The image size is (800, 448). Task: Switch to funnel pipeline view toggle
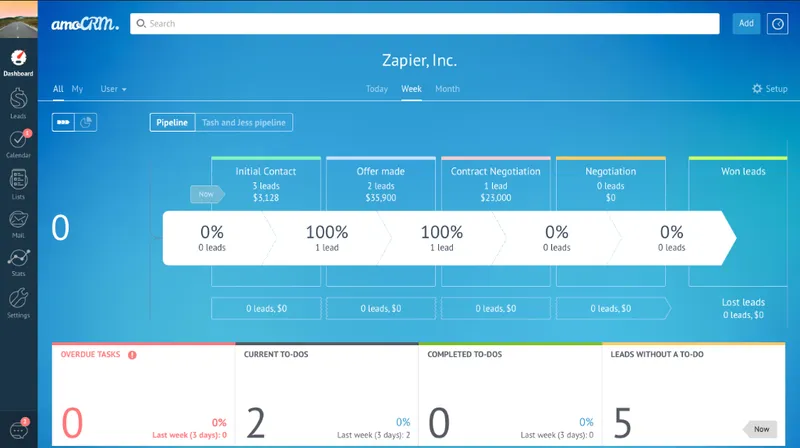coord(63,122)
